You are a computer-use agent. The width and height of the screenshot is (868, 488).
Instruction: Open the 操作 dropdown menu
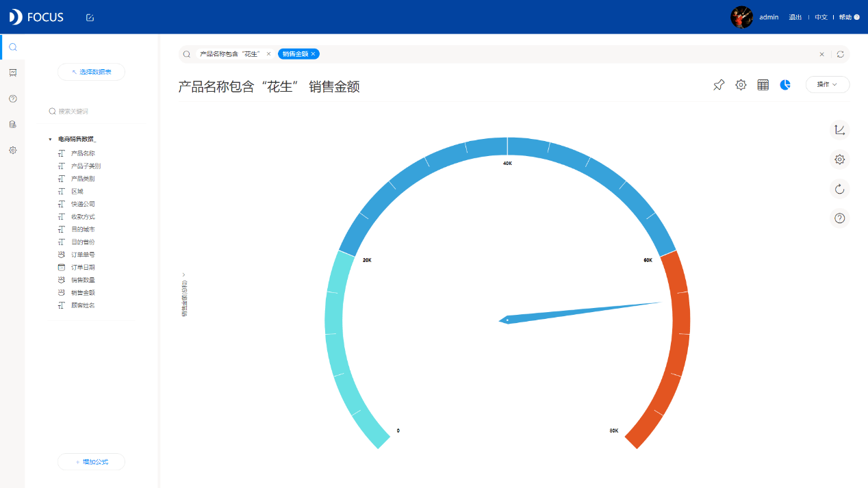(x=828, y=84)
